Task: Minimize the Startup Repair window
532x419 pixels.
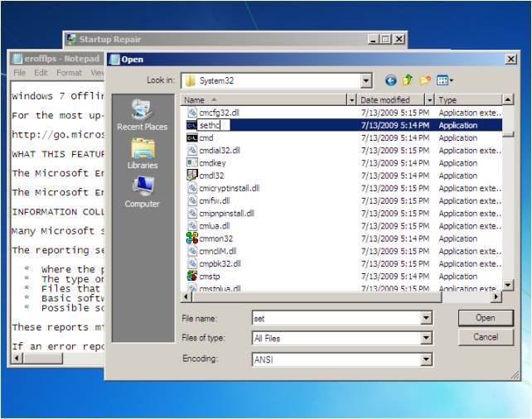Action: point(373,39)
